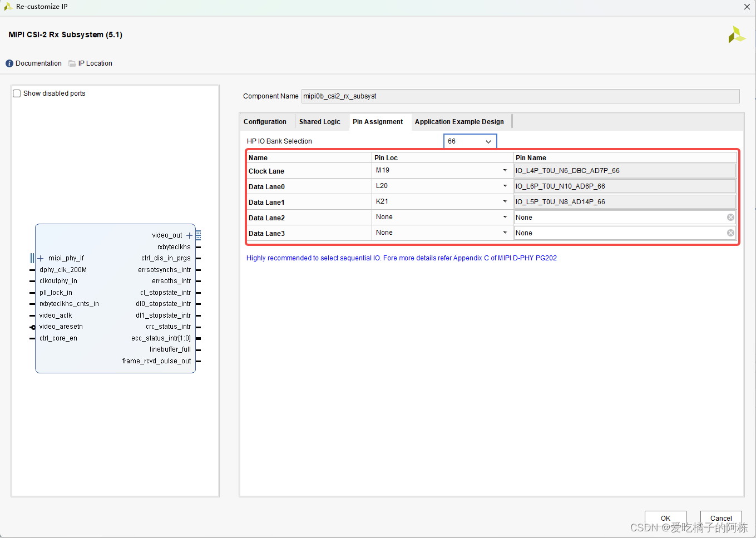Viewport: 756px width, 538px height.
Task: Open the Clock Lane pin location dropdown
Action: coord(505,170)
